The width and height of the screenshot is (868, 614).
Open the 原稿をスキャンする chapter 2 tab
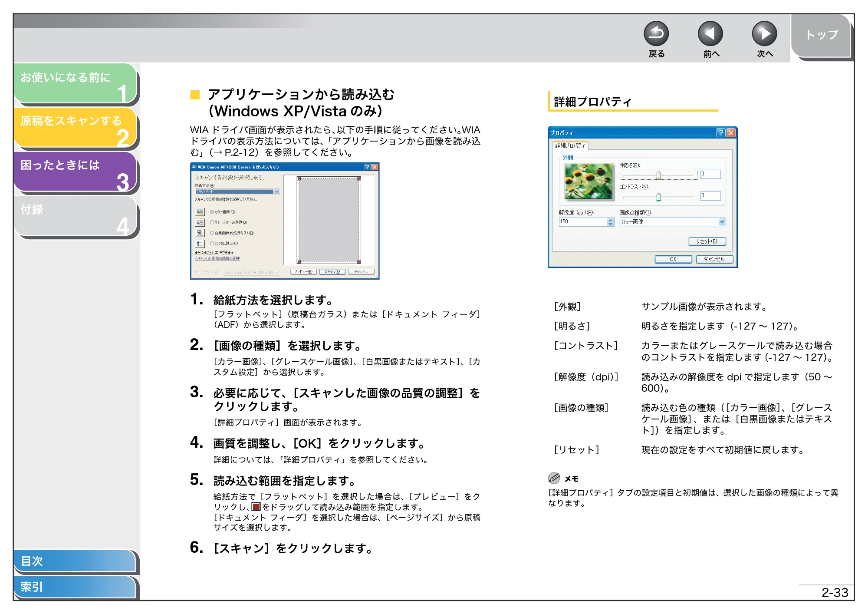click(x=76, y=128)
